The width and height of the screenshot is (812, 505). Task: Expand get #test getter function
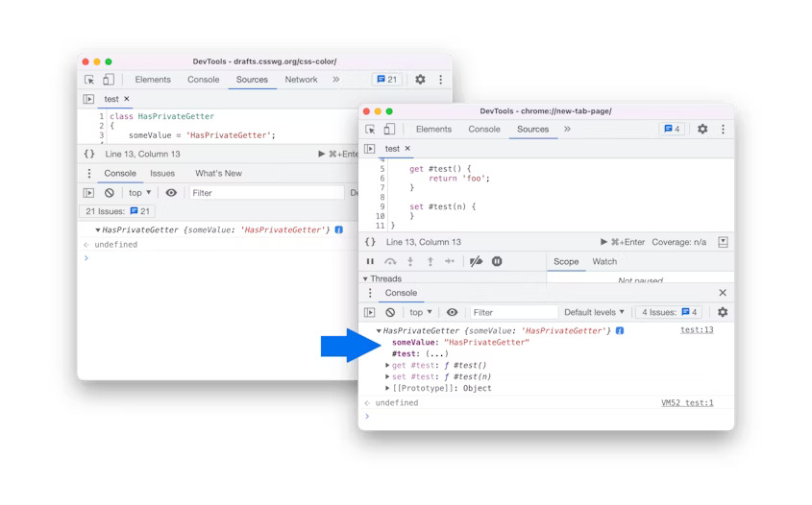coord(387,365)
